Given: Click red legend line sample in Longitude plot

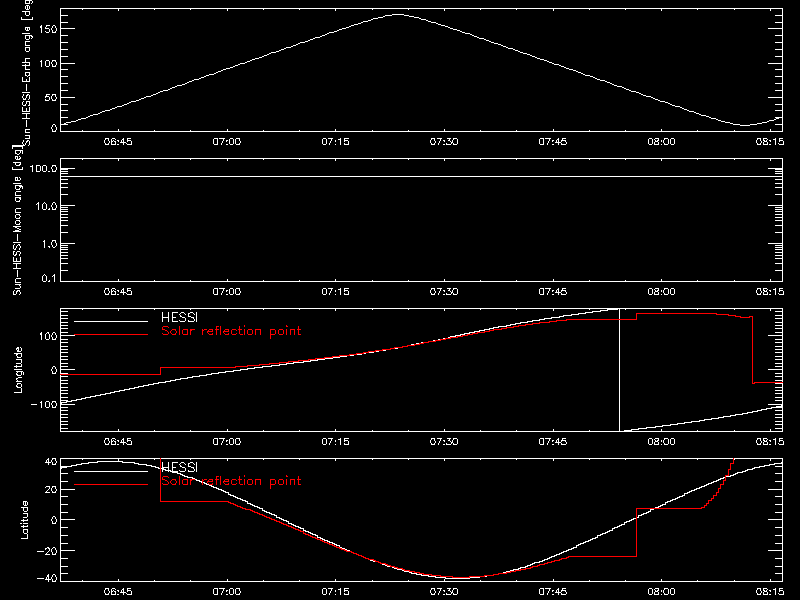Looking at the screenshot, I should click(x=111, y=335).
